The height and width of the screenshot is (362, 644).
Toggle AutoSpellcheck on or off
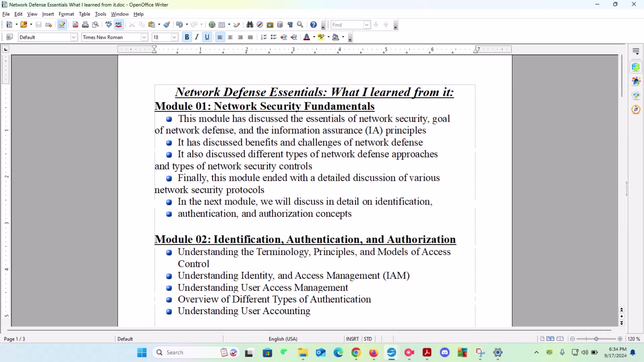[x=119, y=24]
